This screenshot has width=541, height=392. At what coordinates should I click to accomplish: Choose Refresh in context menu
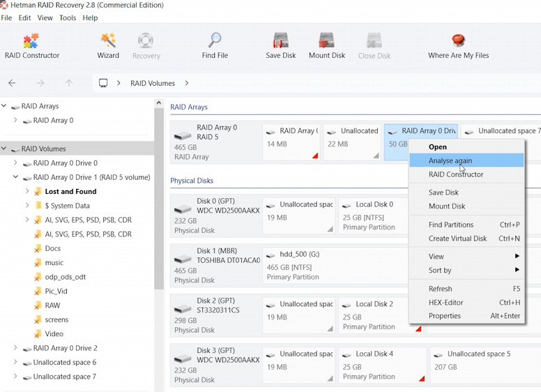[466, 289]
